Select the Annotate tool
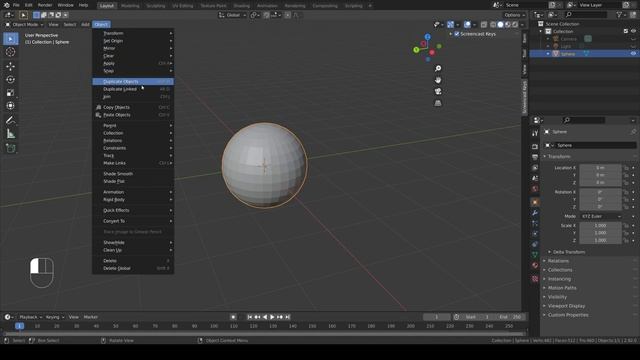The image size is (640, 360). (x=11, y=120)
